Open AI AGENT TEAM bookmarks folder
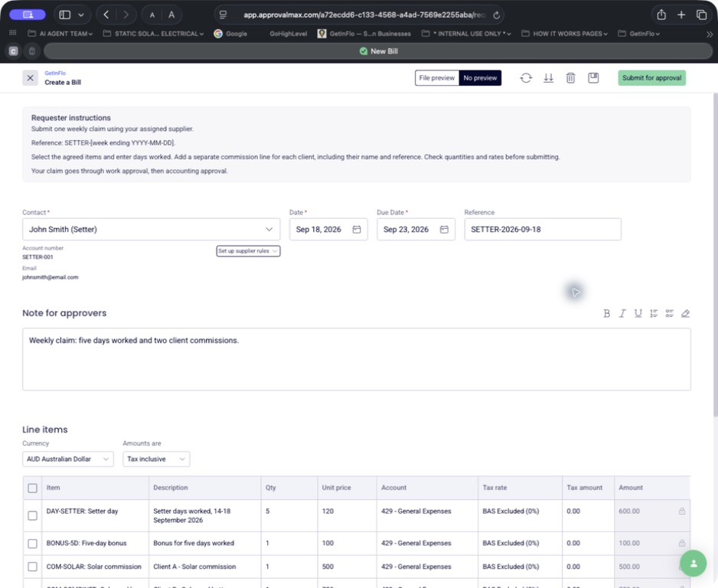This screenshot has width=718, height=588. [60, 34]
